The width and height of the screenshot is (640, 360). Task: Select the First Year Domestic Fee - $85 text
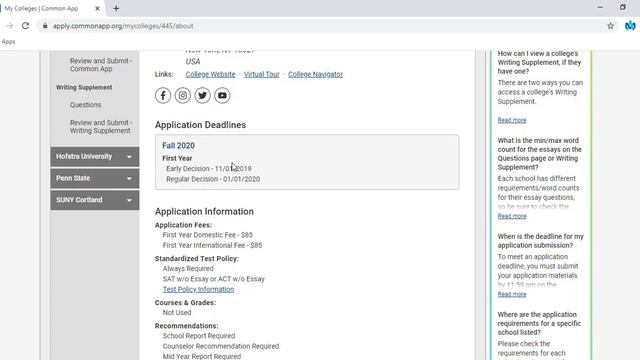tap(208, 235)
